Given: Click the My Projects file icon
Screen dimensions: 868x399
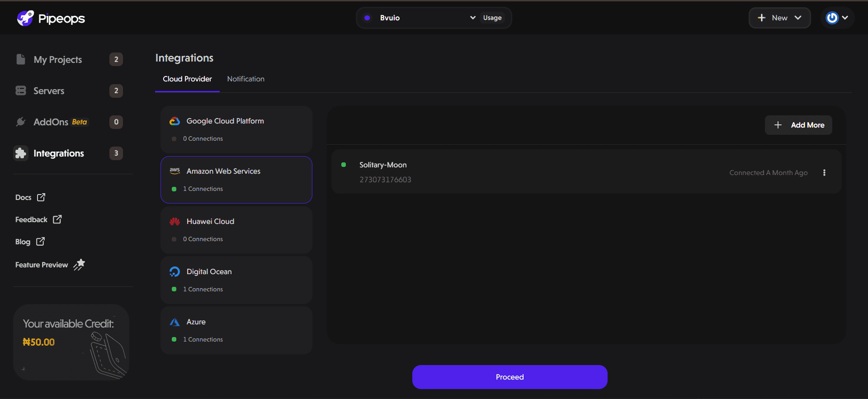Looking at the screenshot, I should [x=21, y=59].
